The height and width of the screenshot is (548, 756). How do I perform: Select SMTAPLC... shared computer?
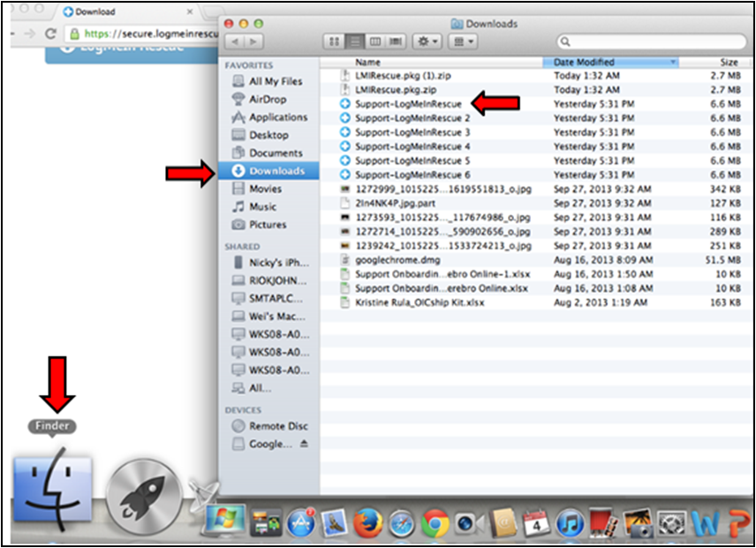click(270, 298)
